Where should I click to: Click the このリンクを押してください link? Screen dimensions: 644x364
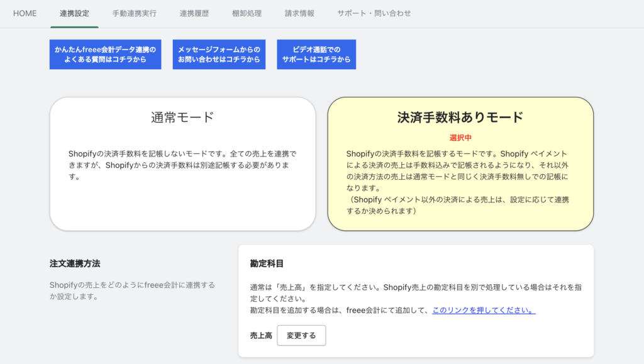(x=484, y=310)
